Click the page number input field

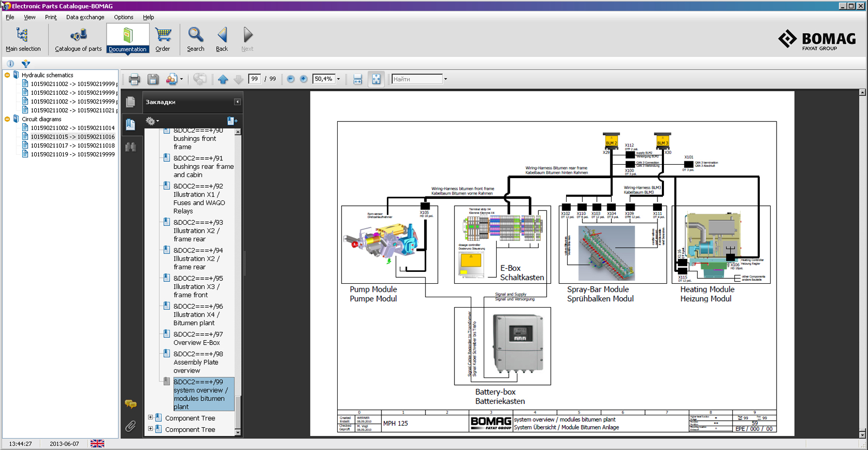pos(254,79)
